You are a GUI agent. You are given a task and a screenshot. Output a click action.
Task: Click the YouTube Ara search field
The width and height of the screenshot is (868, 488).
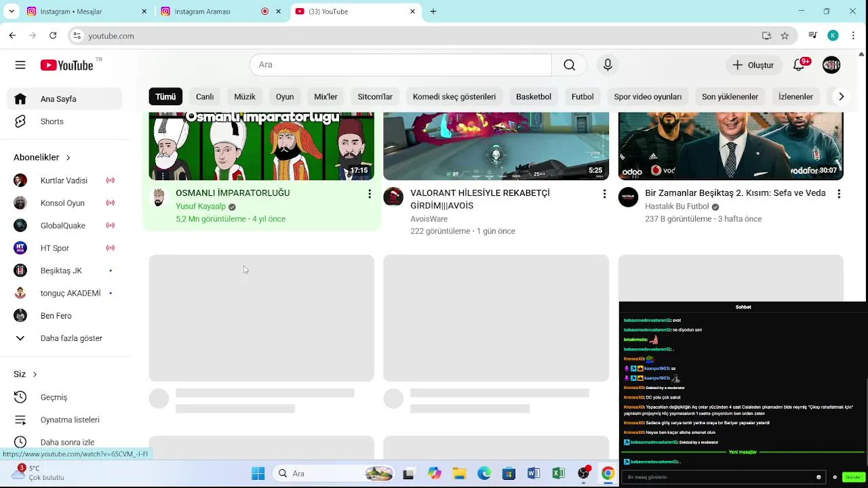pos(400,65)
